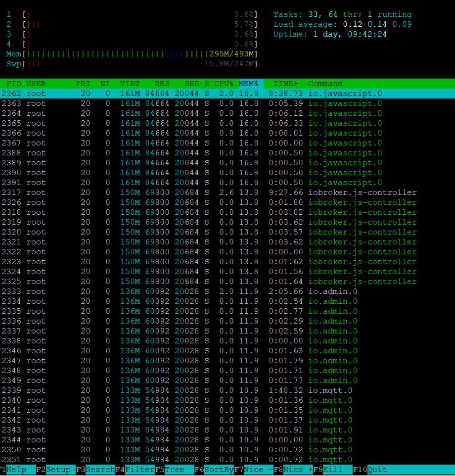Sort by the RES column header
Image resolution: width=455 pixels, height=476 pixels.
(x=162, y=84)
